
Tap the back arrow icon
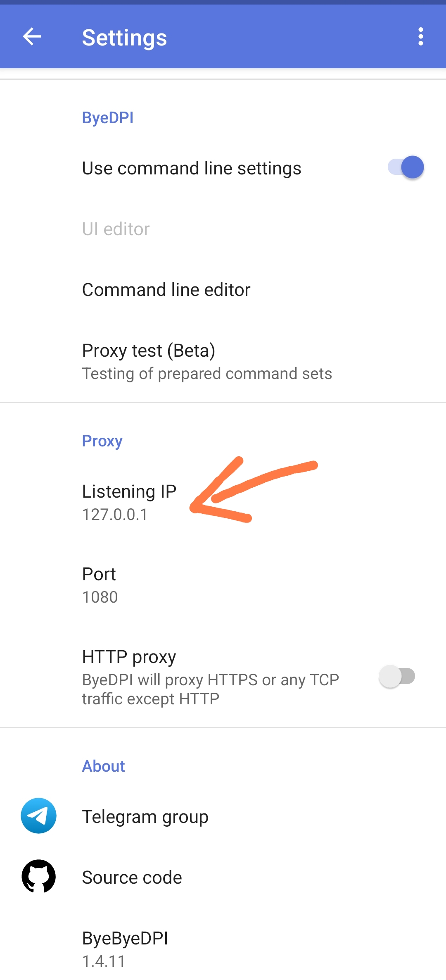[x=32, y=37]
